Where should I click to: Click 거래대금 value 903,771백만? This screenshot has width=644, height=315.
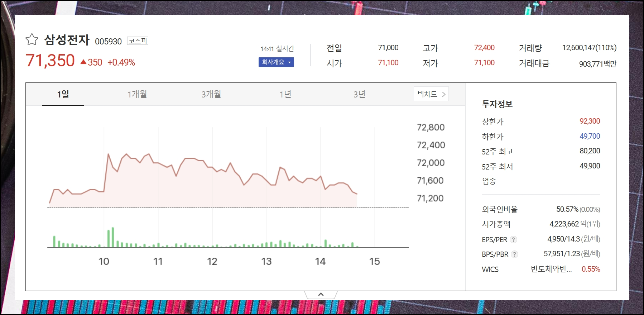pyautogui.click(x=598, y=64)
